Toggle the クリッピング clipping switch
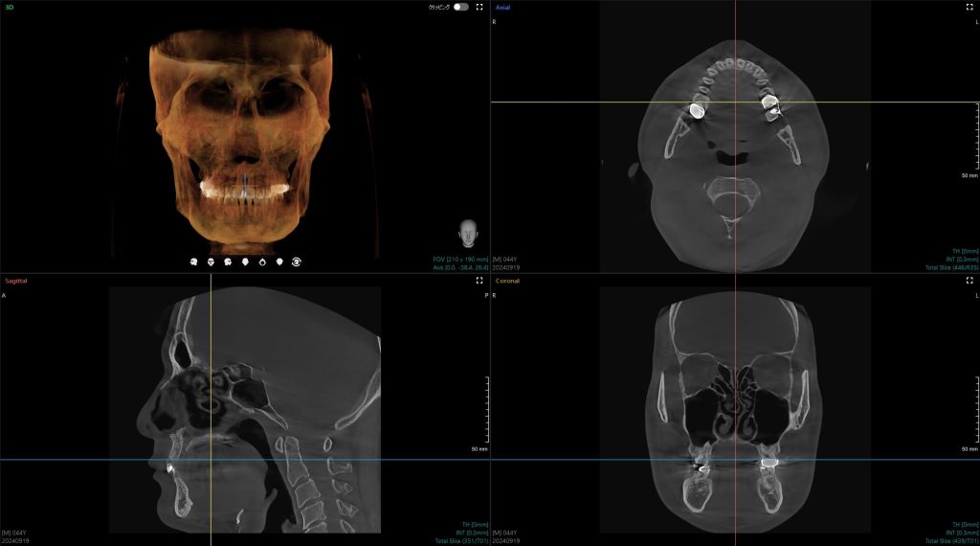The width and height of the screenshot is (980, 546). [x=461, y=7]
